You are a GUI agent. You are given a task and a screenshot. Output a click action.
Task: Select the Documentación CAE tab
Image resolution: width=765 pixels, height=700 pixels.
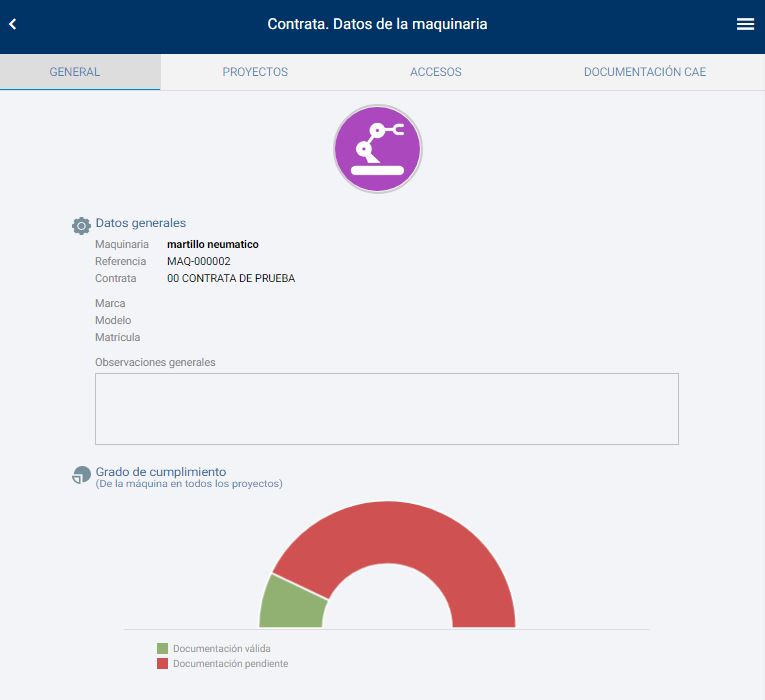click(644, 72)
